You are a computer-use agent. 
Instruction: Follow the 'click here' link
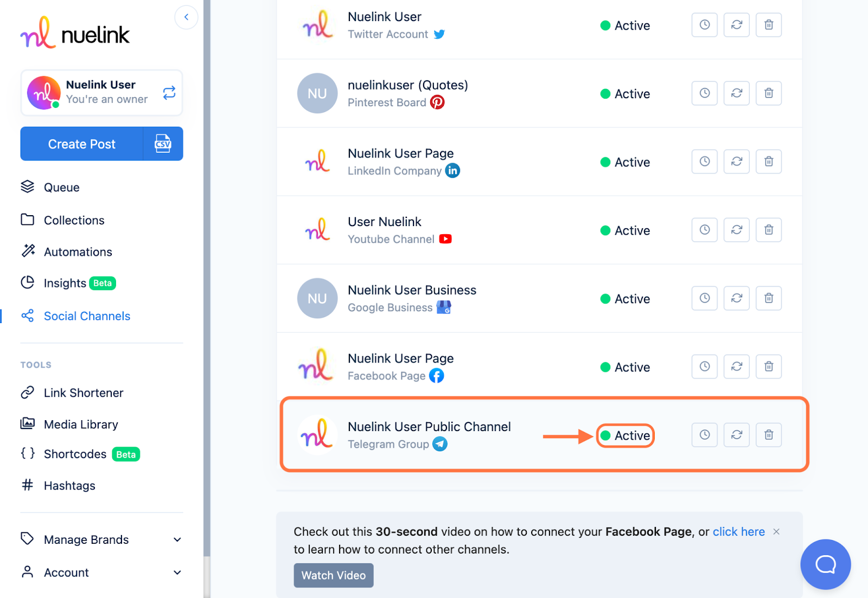[738, 531]
